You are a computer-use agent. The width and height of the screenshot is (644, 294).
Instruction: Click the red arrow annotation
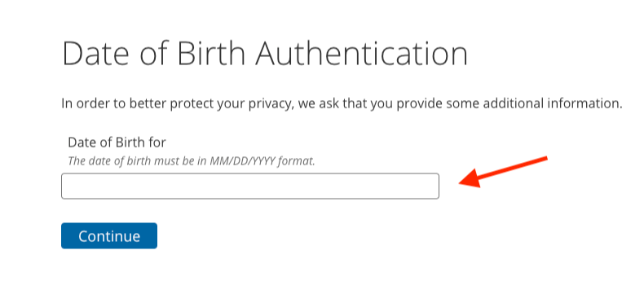pyautogui.click(x=503, y=172)
